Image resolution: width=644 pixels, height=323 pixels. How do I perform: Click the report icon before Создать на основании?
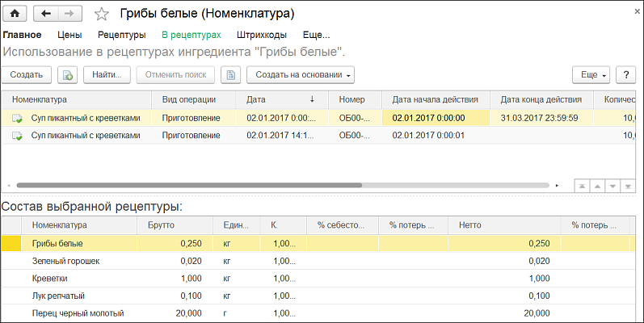[231, 75]
